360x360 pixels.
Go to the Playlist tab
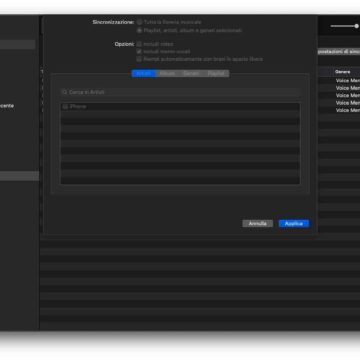(x=216, y=74)
